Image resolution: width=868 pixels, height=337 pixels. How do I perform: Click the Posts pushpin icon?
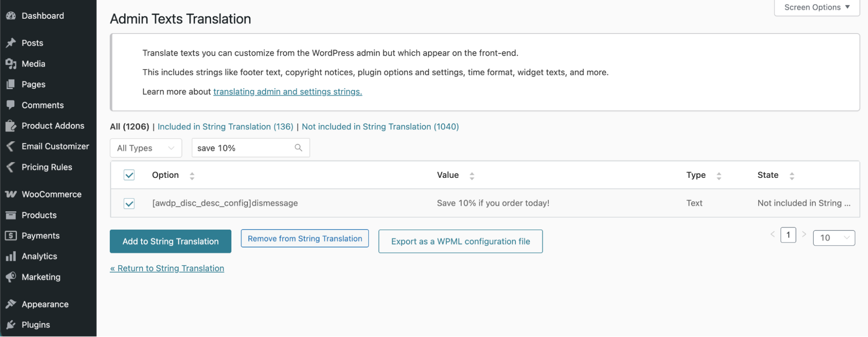[11, 43]
